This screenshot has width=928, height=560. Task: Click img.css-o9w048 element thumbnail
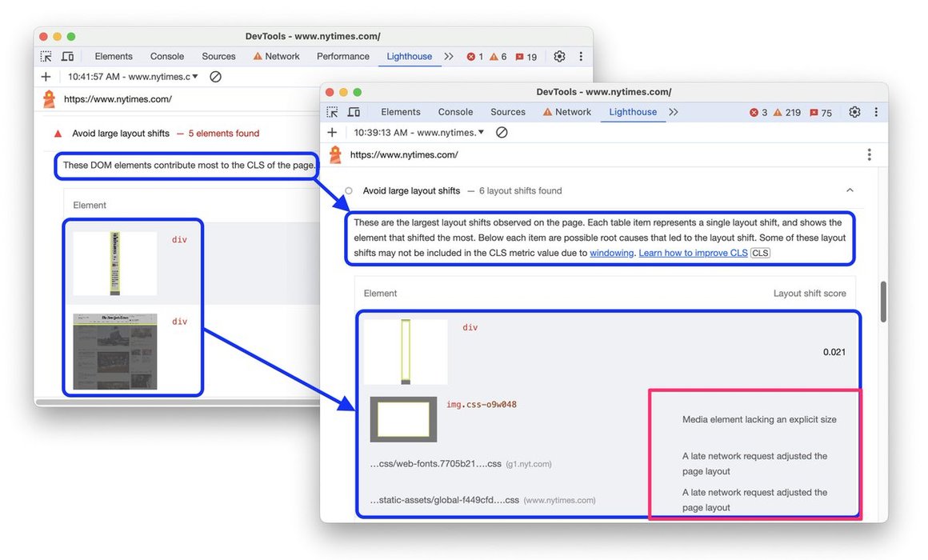tap(404, 419)
